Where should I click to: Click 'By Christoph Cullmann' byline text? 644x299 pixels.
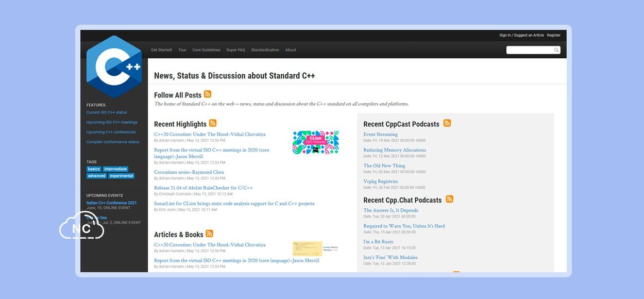173,194
